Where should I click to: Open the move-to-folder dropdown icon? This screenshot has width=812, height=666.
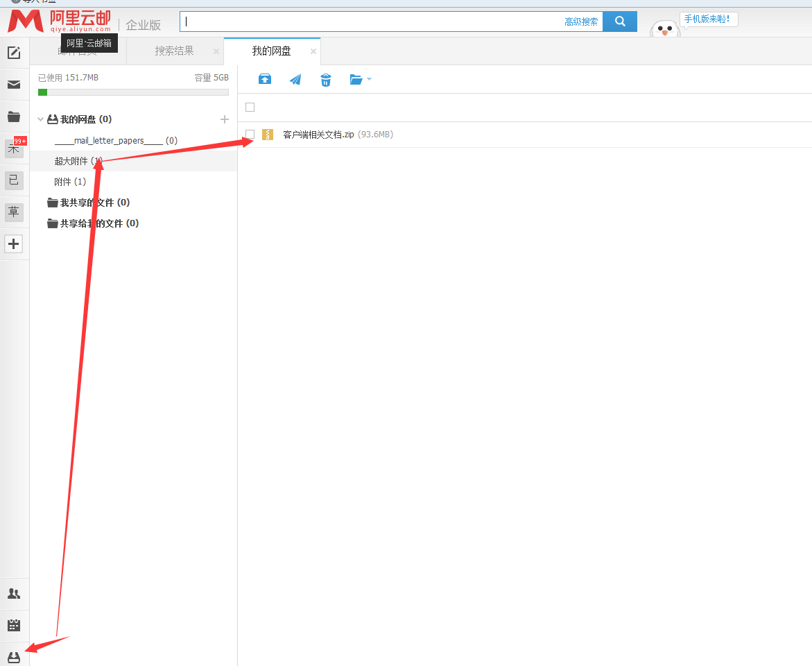(361, 79)
